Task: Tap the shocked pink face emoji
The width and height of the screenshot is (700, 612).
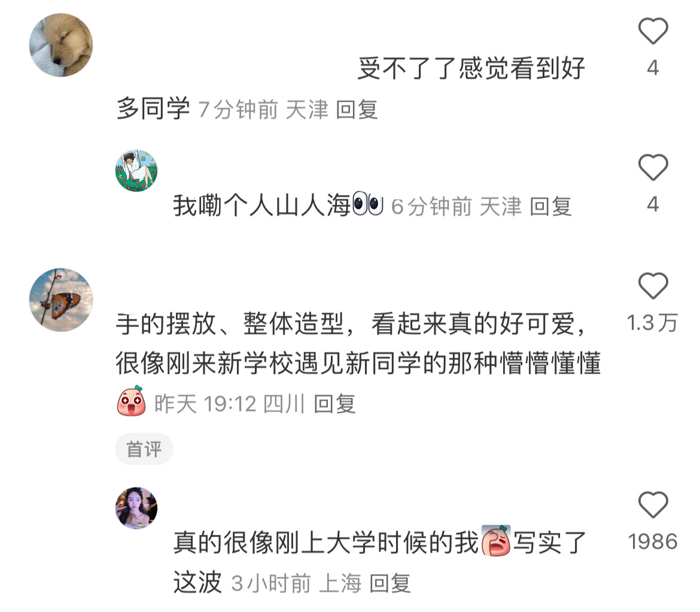Action: pos(131,401)
